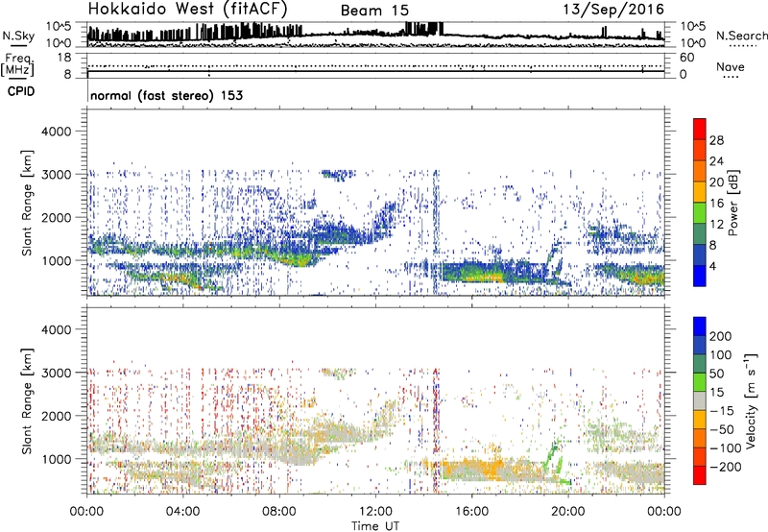Click the date '13/Sep/2016'
The image size is (768, 532).
(613, 9)
